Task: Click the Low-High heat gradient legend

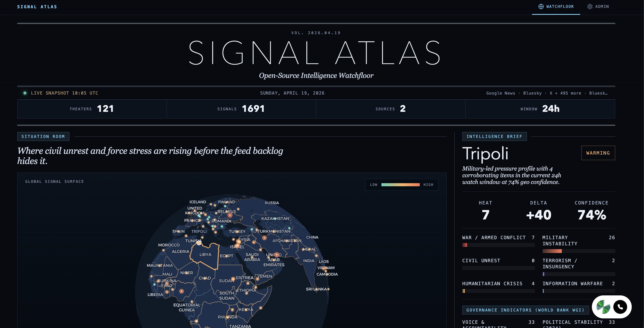Action: [400, 185]
